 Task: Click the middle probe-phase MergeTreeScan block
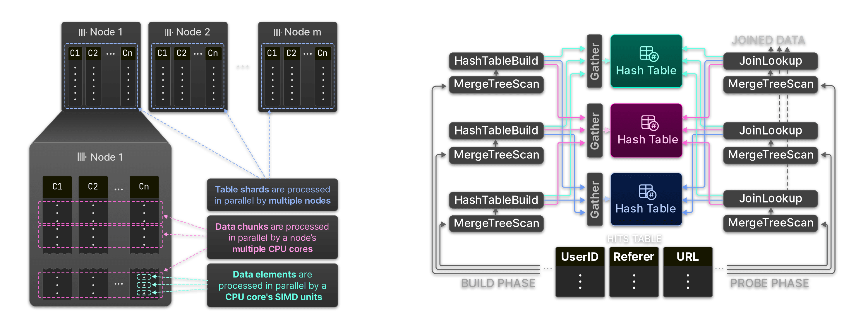point(770,155)
